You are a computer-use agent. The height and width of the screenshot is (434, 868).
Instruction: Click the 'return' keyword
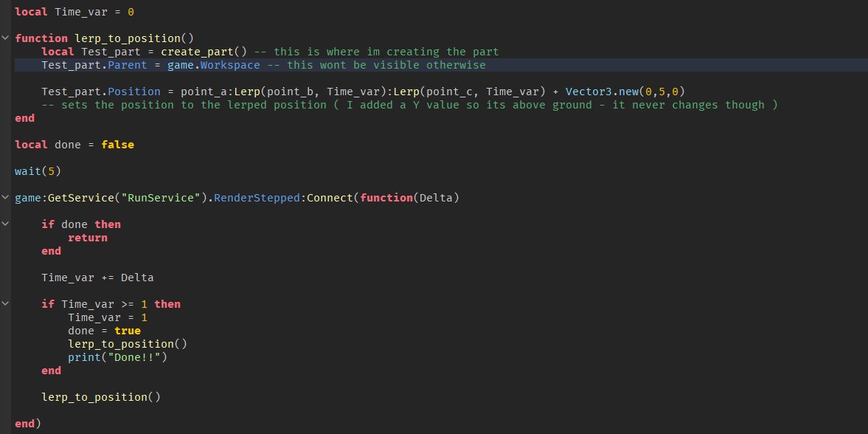88,238
